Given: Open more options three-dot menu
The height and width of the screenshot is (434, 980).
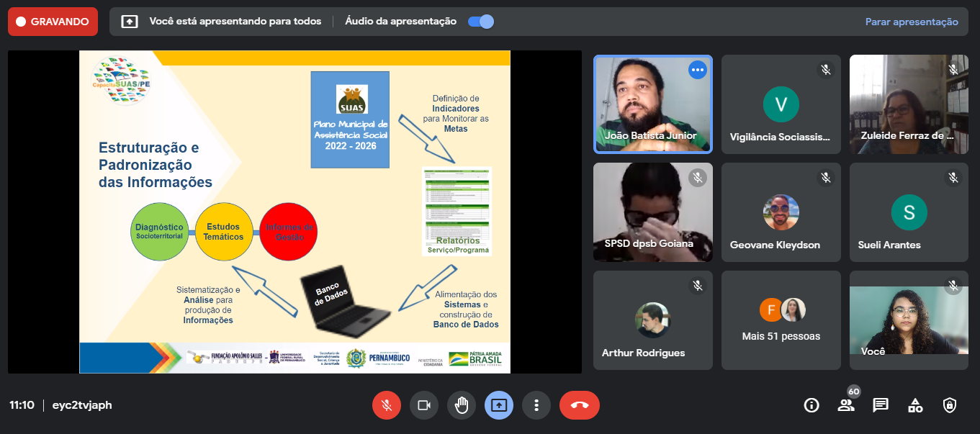Looking at the screenshot, I should 536,405.
